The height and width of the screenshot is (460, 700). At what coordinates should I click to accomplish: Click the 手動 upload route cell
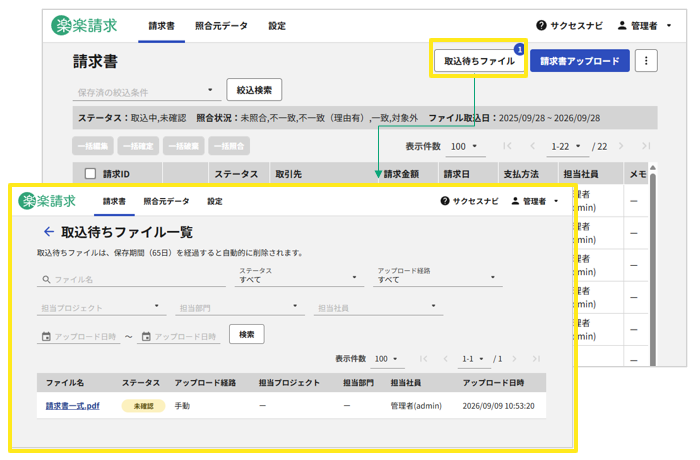[182, 406]
